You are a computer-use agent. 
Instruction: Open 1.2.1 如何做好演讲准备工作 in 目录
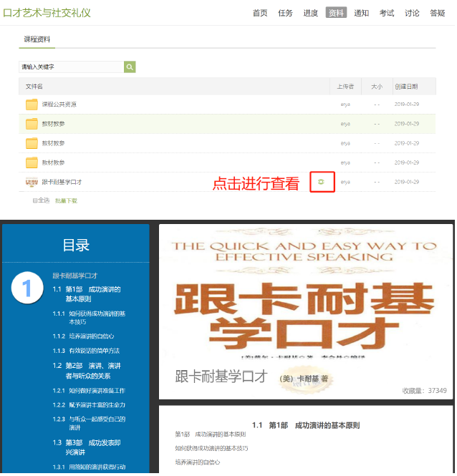point(89,392)
